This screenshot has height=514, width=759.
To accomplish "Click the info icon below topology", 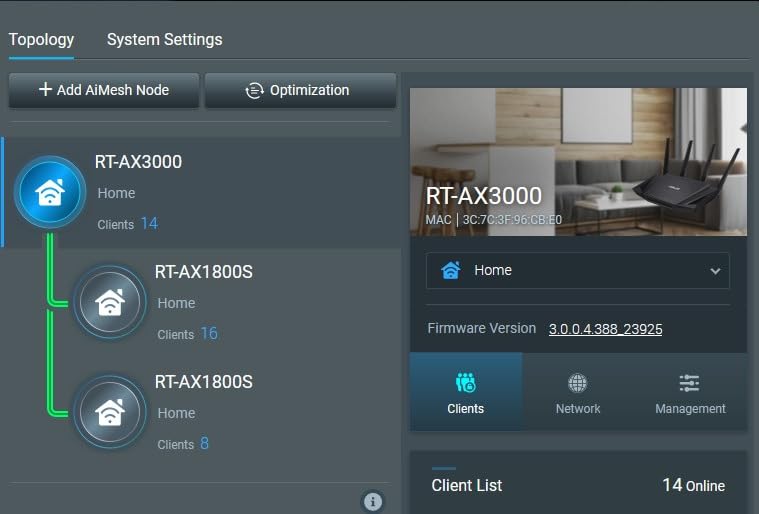I will click(x=373, y=501).
